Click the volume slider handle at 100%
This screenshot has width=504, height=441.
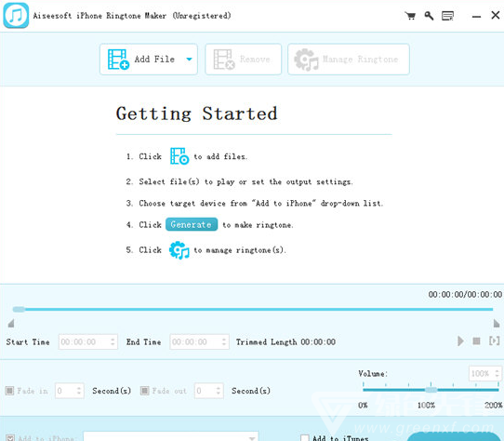point(431,390)
